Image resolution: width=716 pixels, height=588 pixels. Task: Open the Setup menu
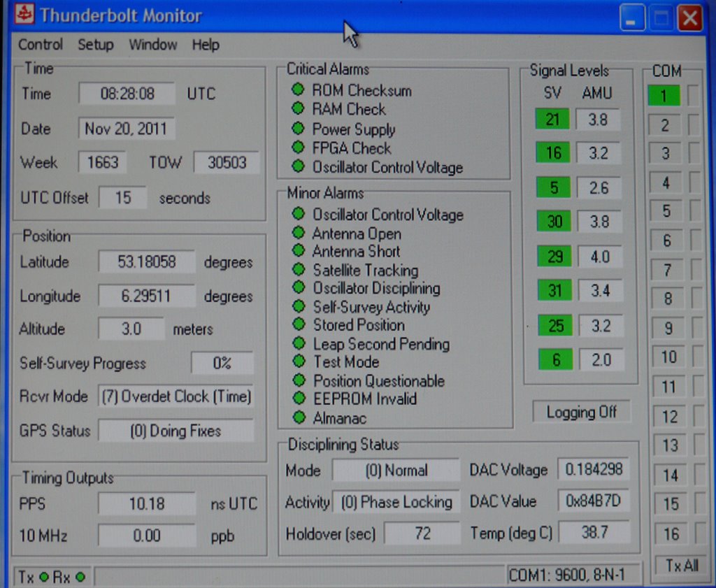[x=95, y=45]
